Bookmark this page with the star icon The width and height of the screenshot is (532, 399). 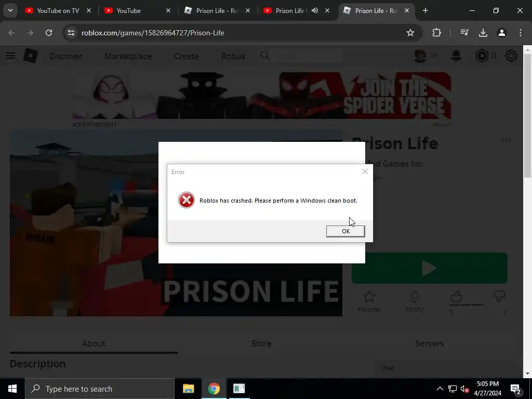coord(410,33)
